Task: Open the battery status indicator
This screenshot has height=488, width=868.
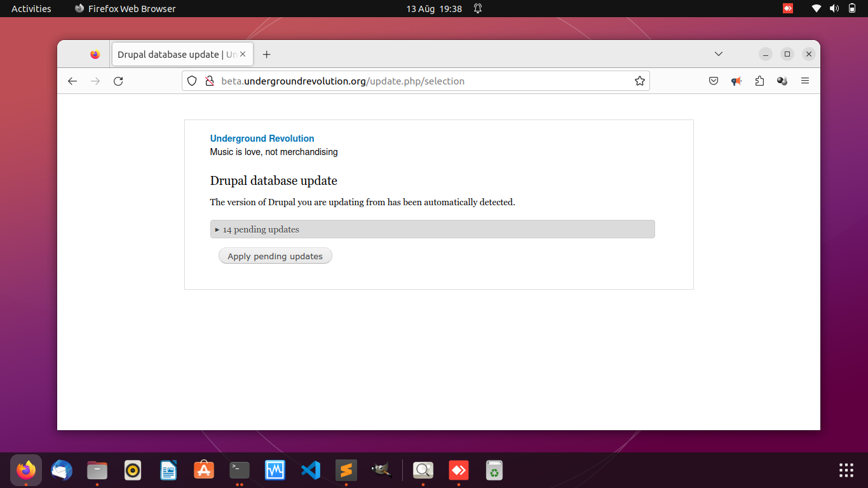Action: [x=852, y=9]
